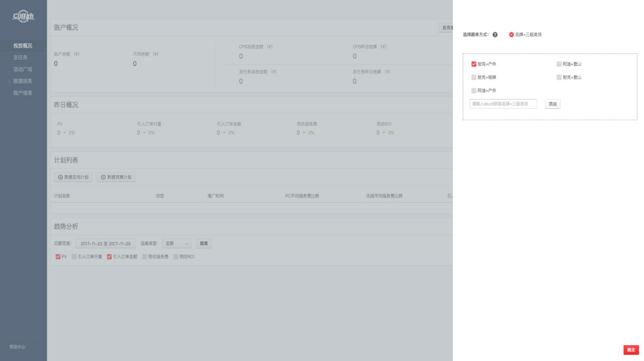Check the 耐克+短裤 checkbox

(x=474, y=77)
